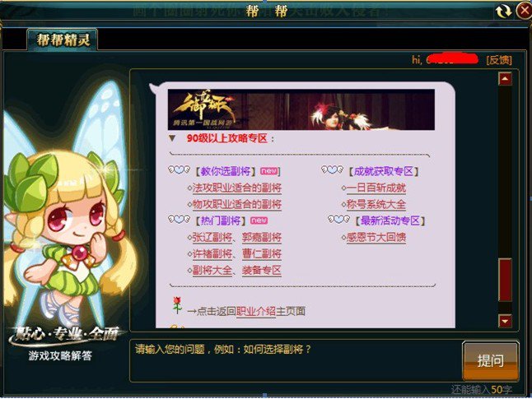
Task: Click the refresh arrows icon in title bar
Action: (x=503, y=12)
